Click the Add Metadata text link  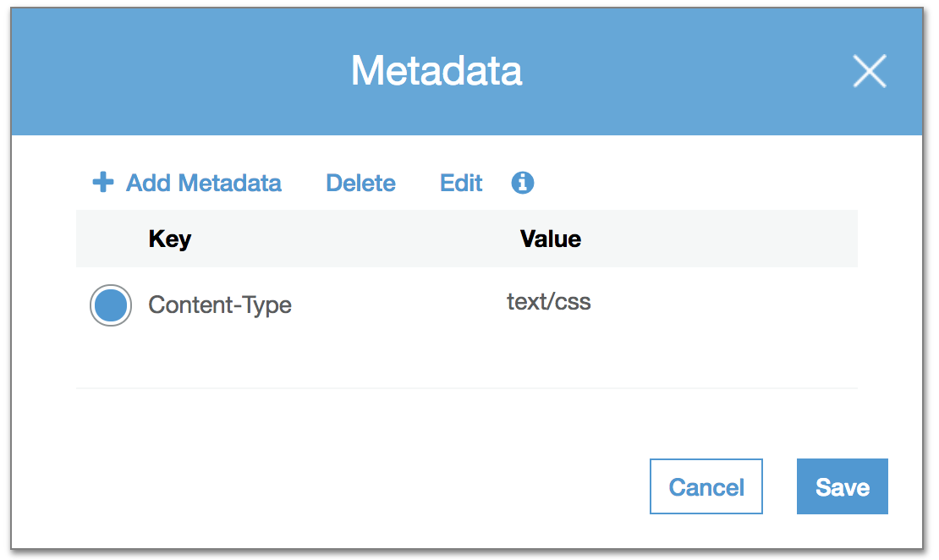click(x=203, y=183)
